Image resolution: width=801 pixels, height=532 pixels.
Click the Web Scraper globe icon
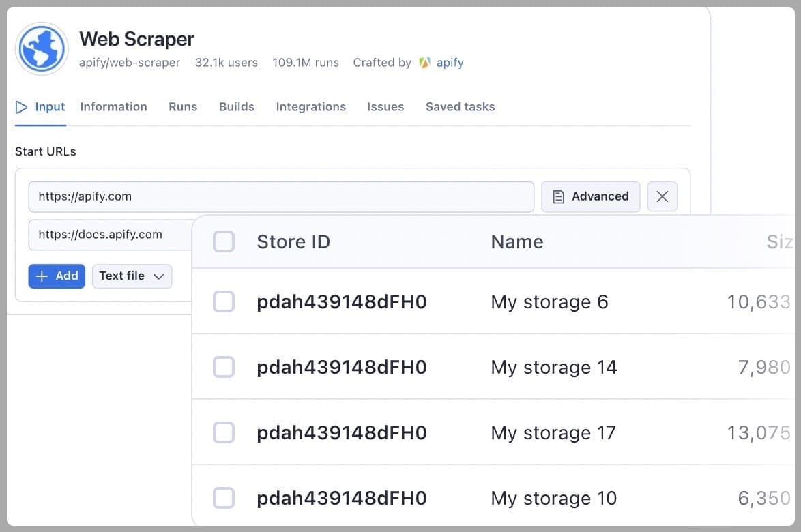coord(42,48)
